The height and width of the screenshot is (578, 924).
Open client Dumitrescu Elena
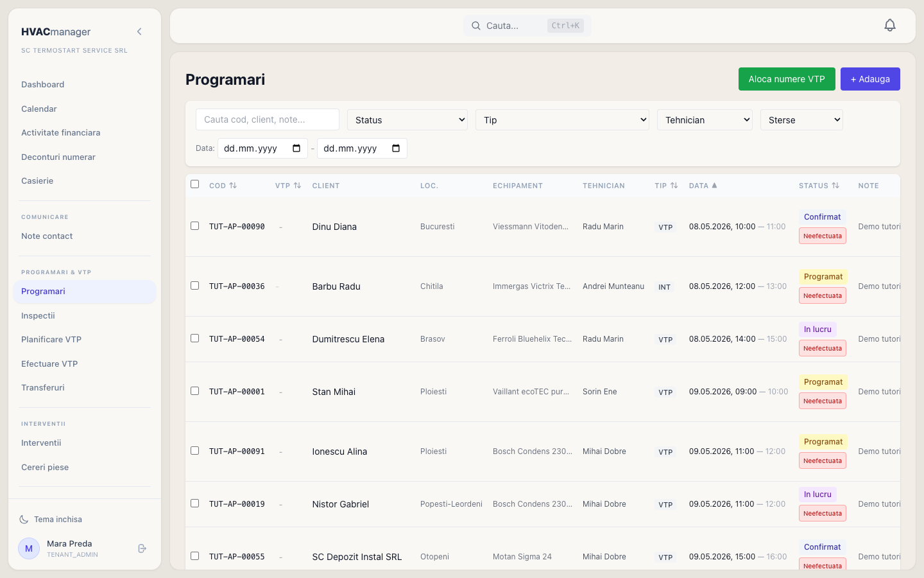pyautogui.click(x=348, y=339)
